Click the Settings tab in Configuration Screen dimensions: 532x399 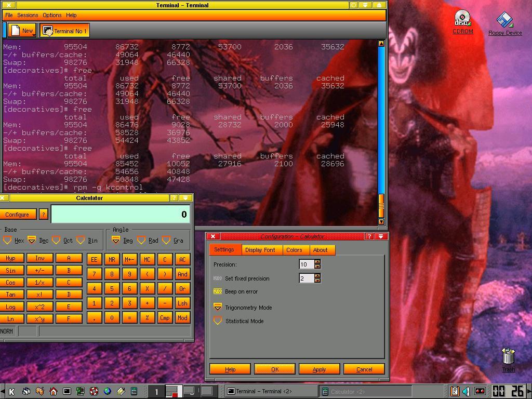click(x=224, y=249)
